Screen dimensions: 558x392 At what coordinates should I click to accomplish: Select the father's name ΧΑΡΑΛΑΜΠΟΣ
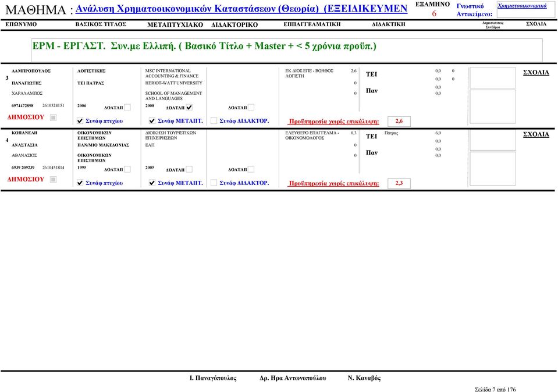pyautogui.click(x=27, y=93)
